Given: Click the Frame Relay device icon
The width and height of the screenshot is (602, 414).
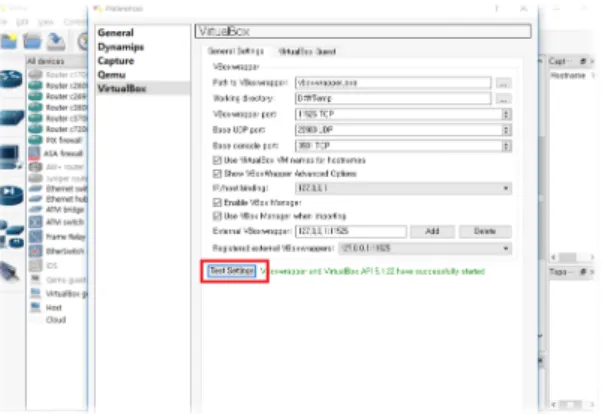Looking at the screenshot, I should [35, 236].
